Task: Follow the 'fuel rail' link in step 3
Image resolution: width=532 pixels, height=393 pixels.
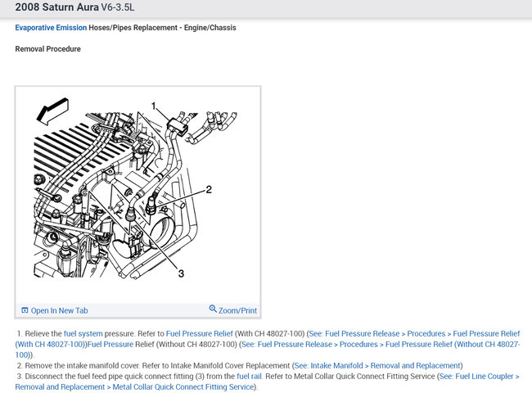Action: pyautogui.click(x=249, y=377)
